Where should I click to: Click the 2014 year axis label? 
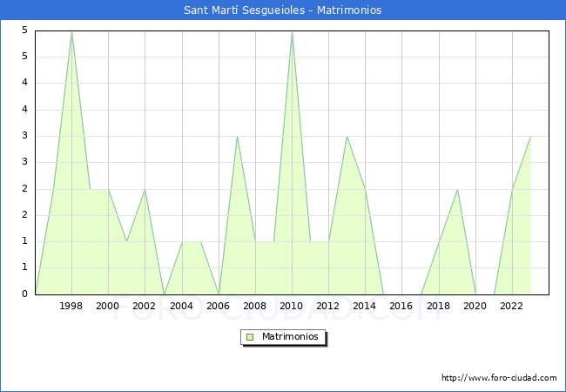tap(365, 306)
